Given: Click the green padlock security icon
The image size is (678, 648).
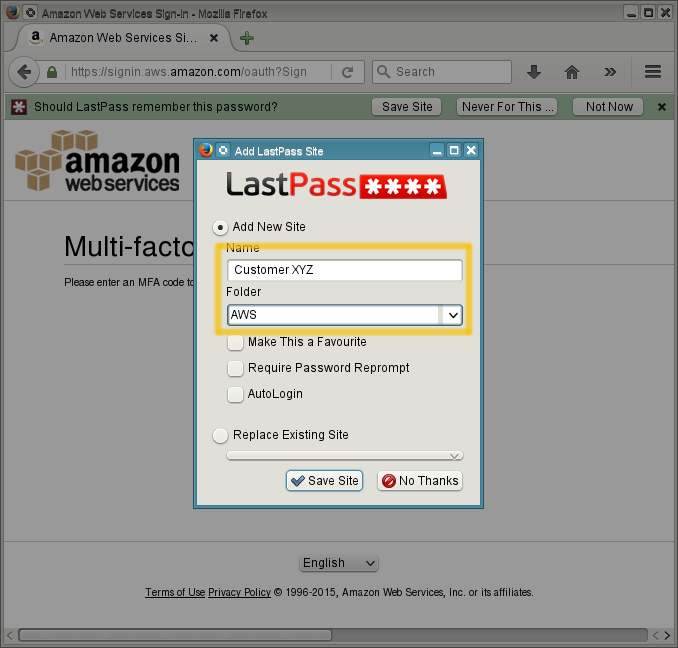Looking at the screenshot, I should coord(52,72).
